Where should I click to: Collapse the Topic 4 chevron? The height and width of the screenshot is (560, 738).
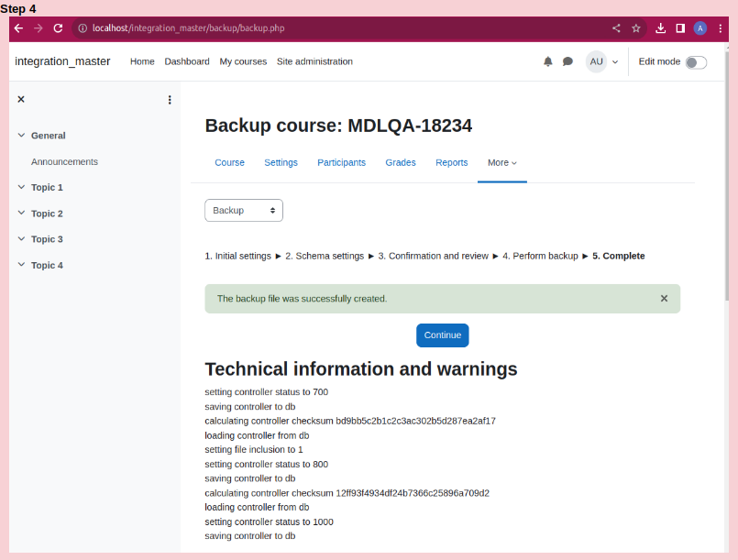[x=21, y=265]
